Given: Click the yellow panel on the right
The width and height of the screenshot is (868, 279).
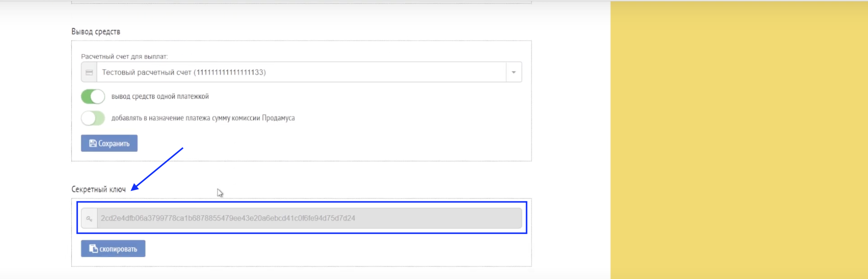Looking at the screenshot, I should [739, 139].
